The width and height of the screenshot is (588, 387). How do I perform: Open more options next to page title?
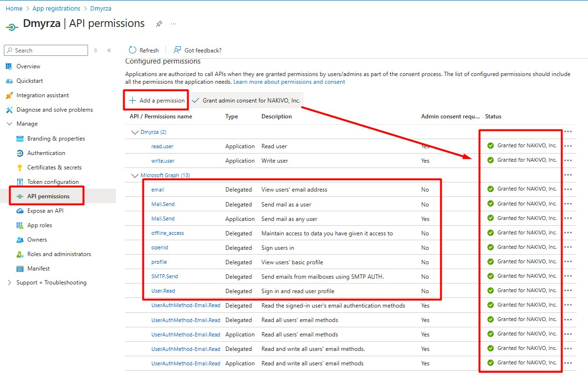(173, 24)
